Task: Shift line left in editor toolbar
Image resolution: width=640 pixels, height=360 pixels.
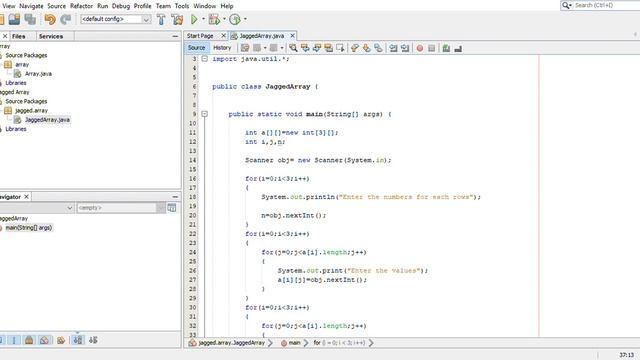Action: 393,48
